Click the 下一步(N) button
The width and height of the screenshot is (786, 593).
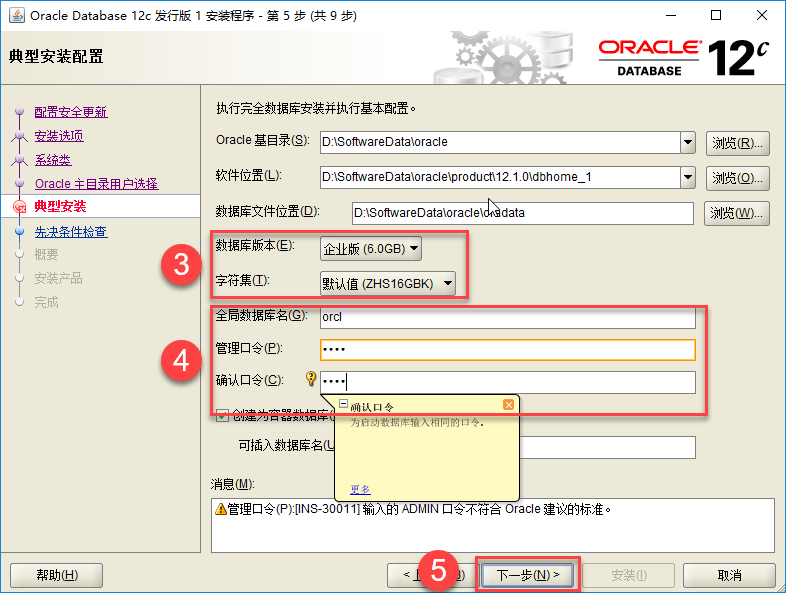[x=527, y=575]
